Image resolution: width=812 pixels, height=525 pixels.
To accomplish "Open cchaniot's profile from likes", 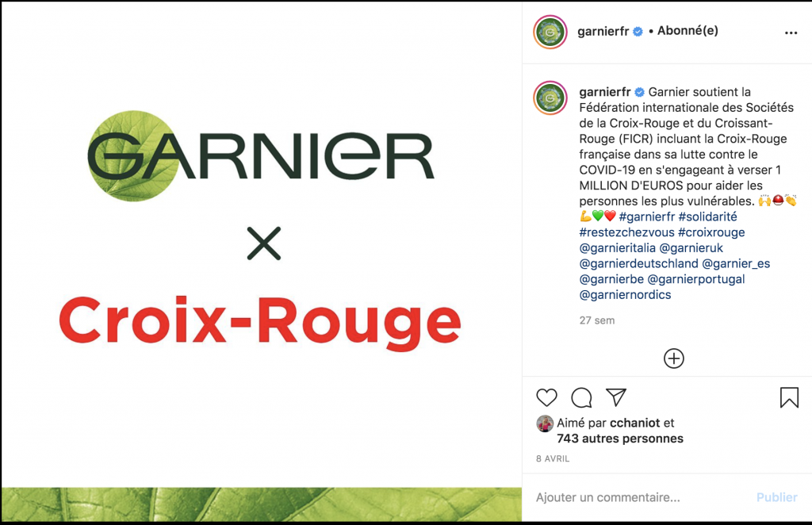I will (635, 423).
